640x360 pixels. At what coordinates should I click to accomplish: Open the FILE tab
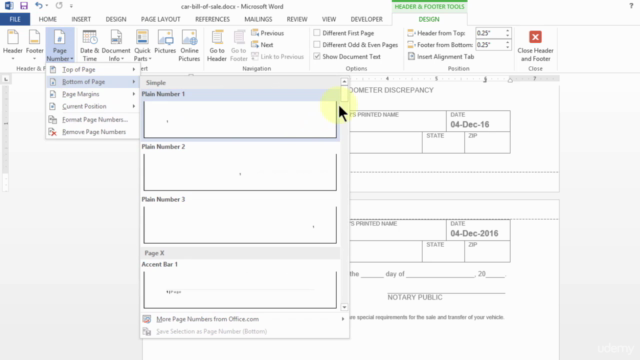pos(15,19)
